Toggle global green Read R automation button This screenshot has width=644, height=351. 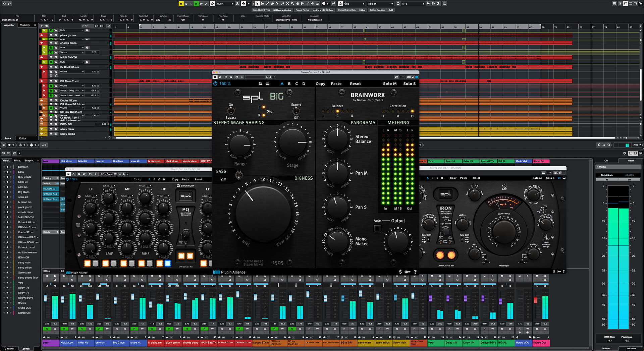(196, 4)
